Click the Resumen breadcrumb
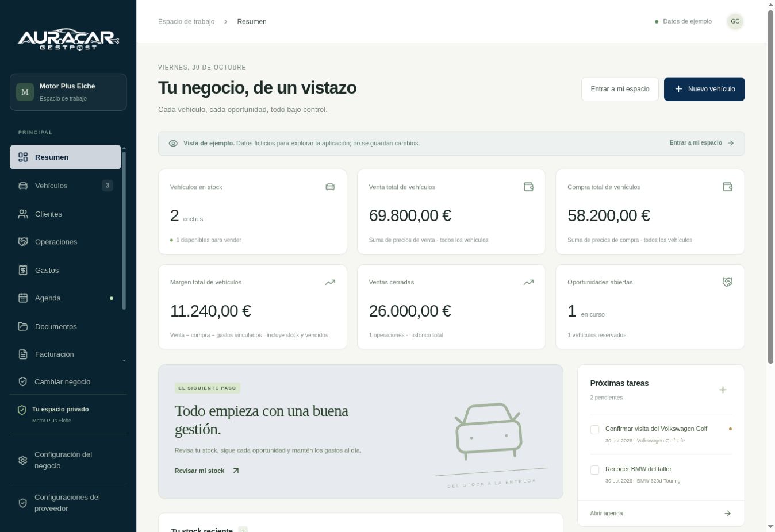 coord(252,21)
